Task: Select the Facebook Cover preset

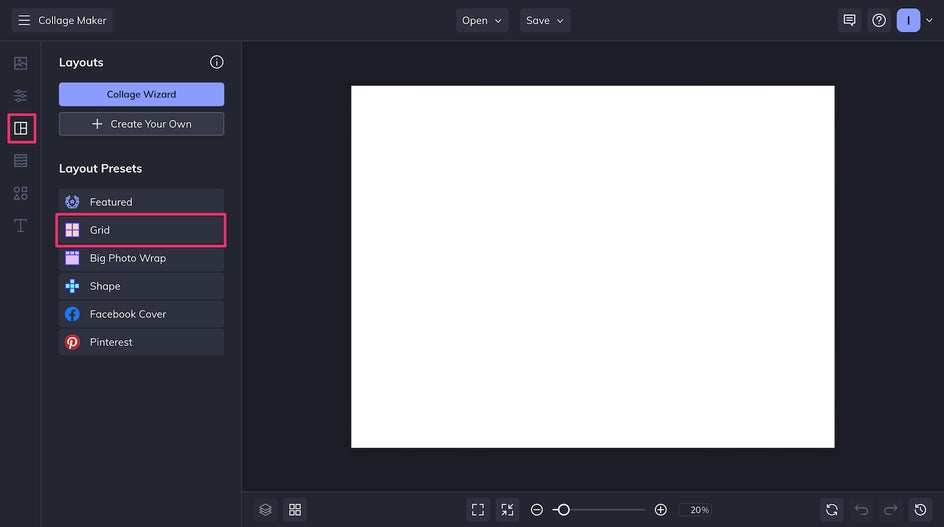Action: click(141, 314)
